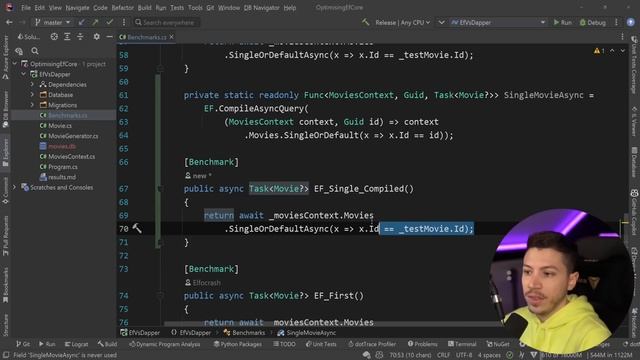Click the 'new *' author hint above EF_Single_Compiled
This screenshot has width=640, height=360.
click(198, 176)
